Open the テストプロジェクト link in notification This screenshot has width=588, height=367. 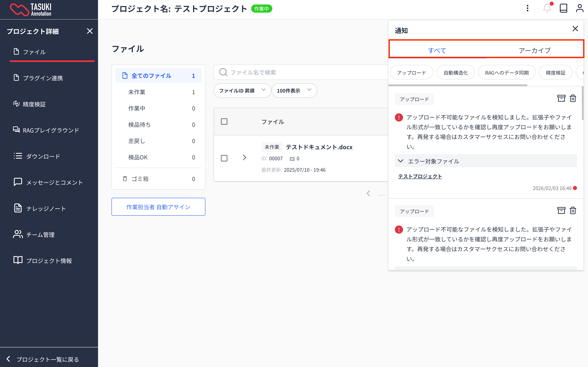click(x=420, y=176)
